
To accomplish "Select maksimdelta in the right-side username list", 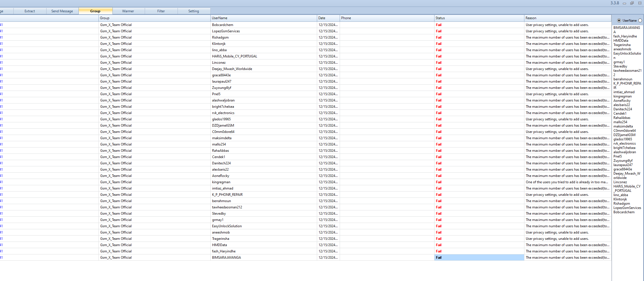I will coord(623,126).
